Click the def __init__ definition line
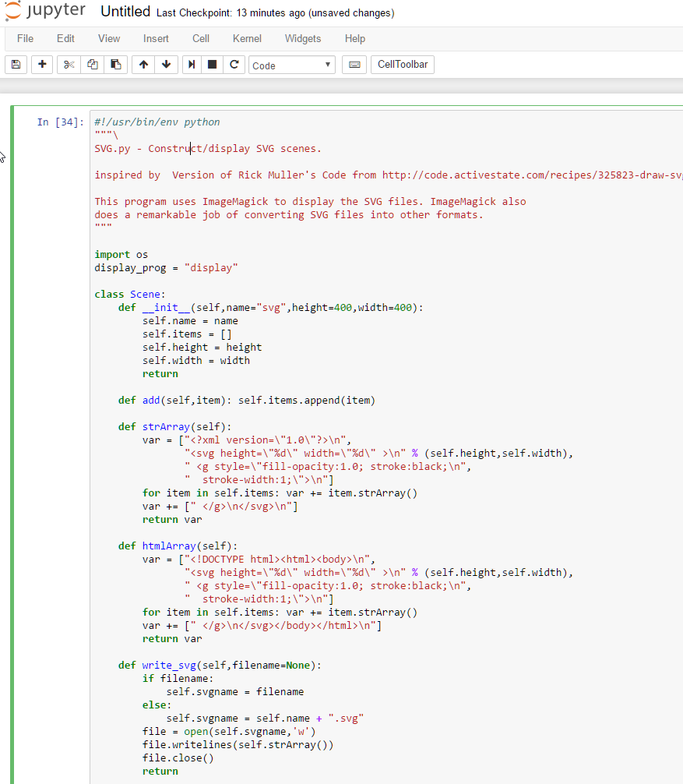 pos(271,308)
